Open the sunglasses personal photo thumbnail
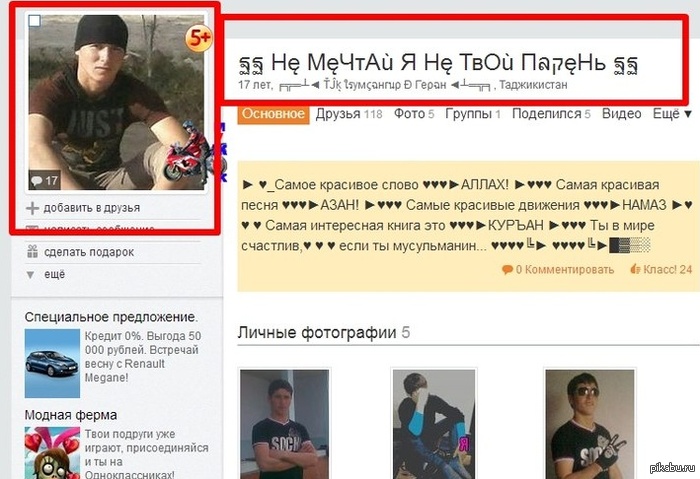 click(x=590, y=424)
